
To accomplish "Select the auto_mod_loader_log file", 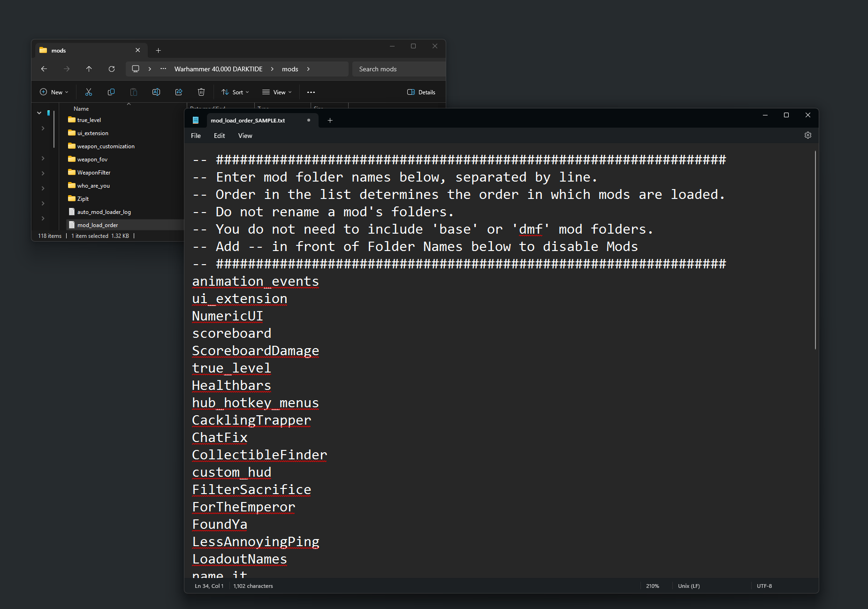I will pyautogui.click(x=104, y=212).
